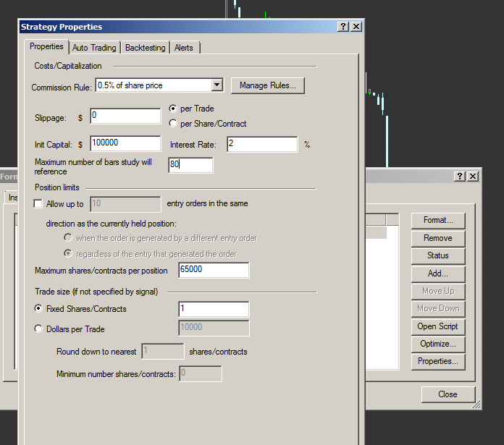
Task: Click the Strategy Properties help question-mark icon
Action: [343, 27]
